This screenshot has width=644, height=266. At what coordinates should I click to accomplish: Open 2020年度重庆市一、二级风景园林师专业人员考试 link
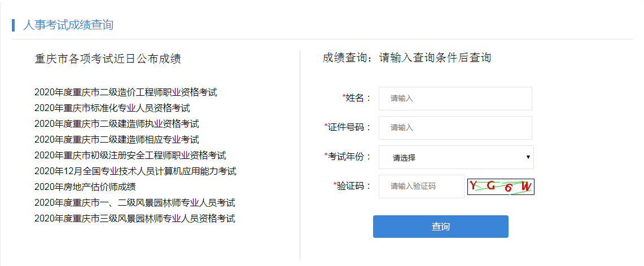134,203
